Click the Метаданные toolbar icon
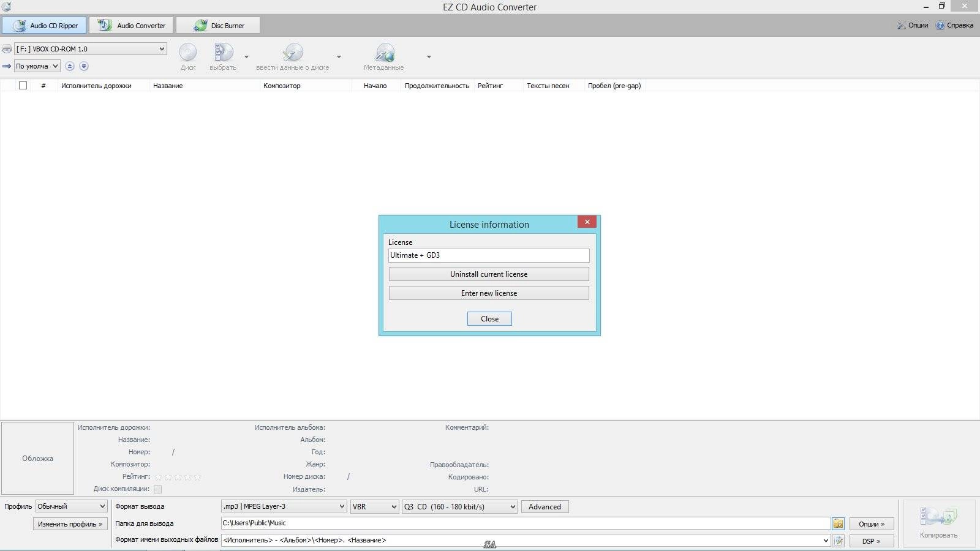 (x=384, y=56)
